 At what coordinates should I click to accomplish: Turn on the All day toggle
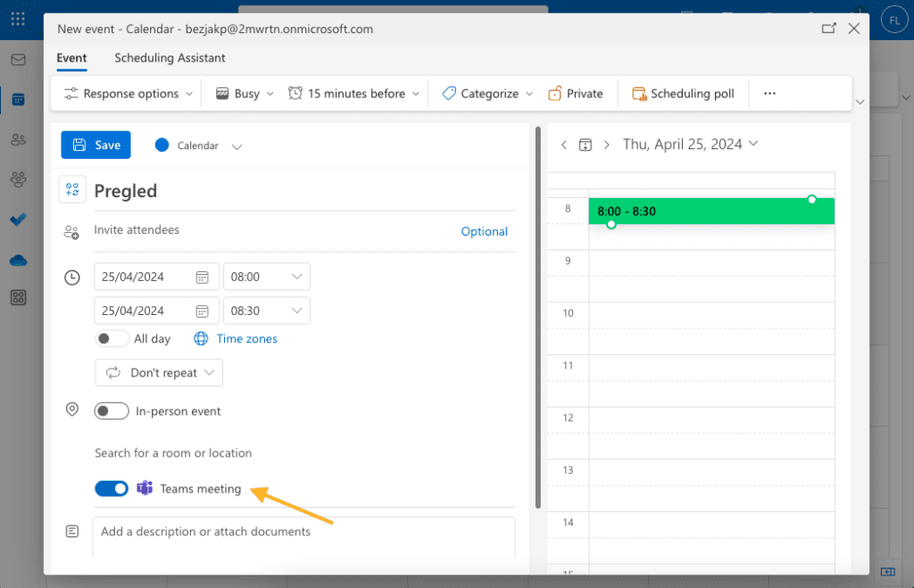[x=112, y=339]
